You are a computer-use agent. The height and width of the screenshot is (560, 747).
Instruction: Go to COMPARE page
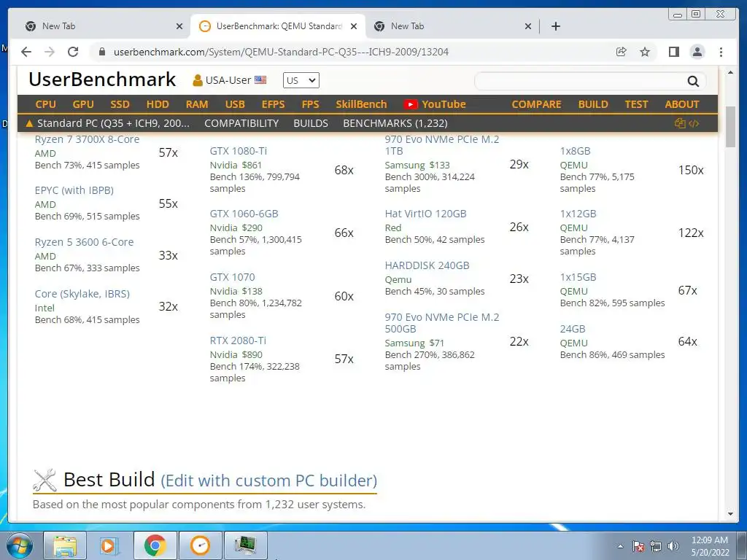(536, 104)
